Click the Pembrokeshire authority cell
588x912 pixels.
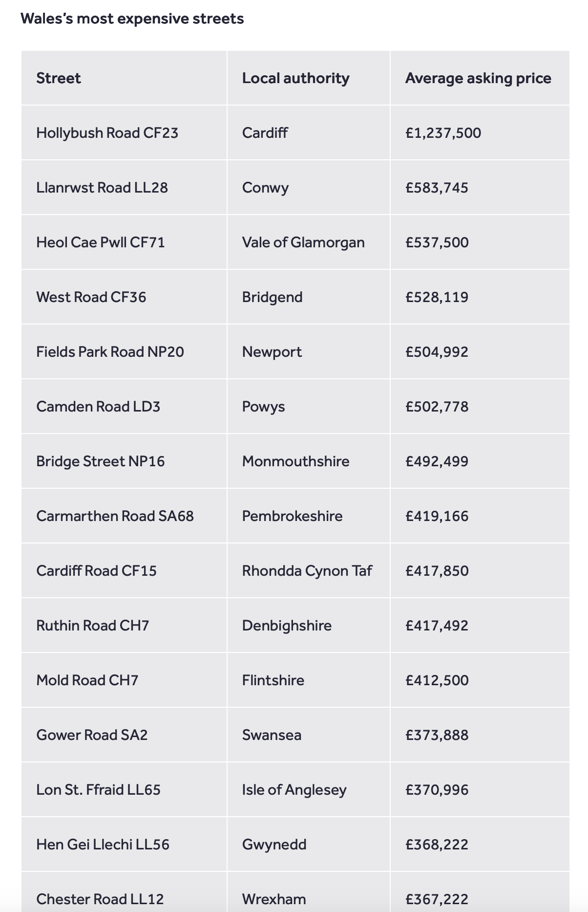point(292,516)
